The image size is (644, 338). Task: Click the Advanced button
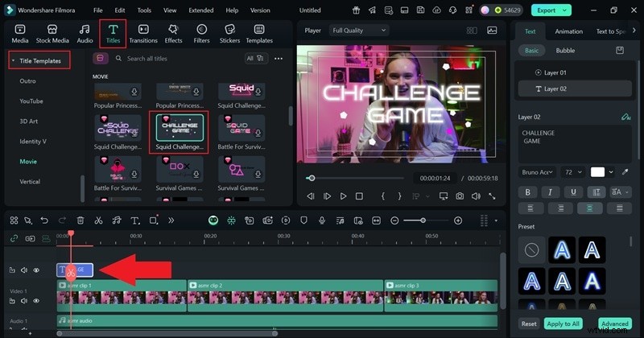click(615, 324)
